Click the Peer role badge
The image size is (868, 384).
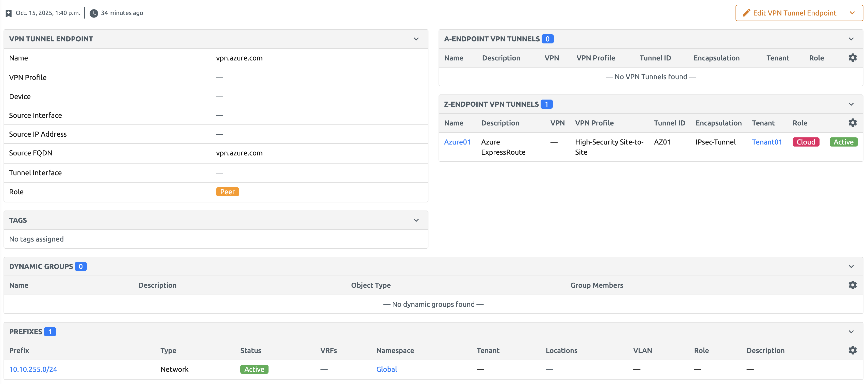227,191
